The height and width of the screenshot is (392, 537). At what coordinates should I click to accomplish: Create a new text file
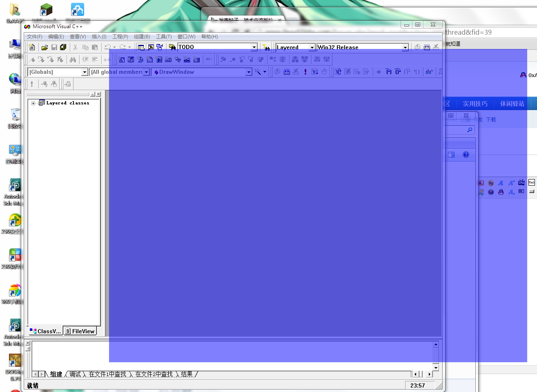(32, 47)
